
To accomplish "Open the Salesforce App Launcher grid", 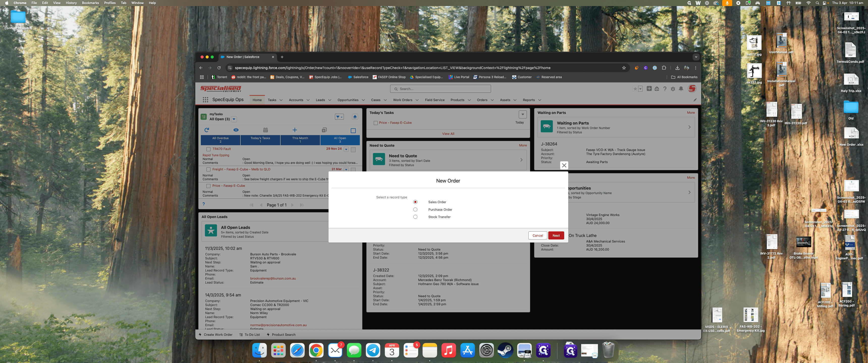I will [x=205, y=100].
